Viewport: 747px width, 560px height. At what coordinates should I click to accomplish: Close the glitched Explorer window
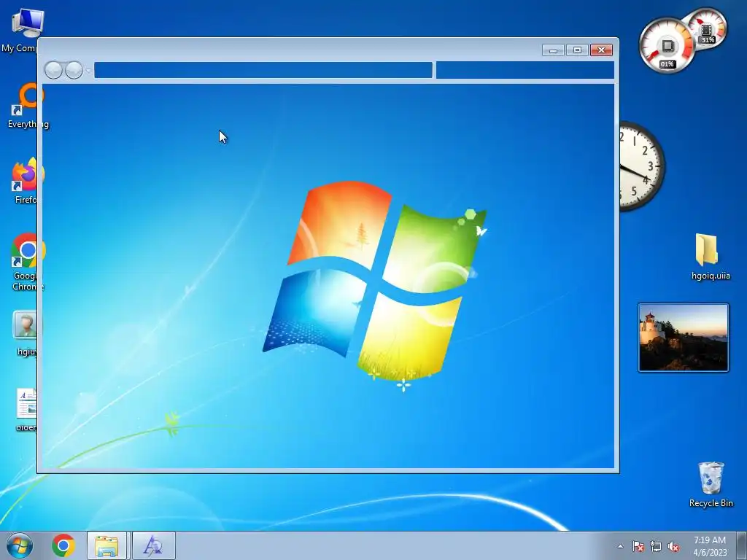(601, 50)
